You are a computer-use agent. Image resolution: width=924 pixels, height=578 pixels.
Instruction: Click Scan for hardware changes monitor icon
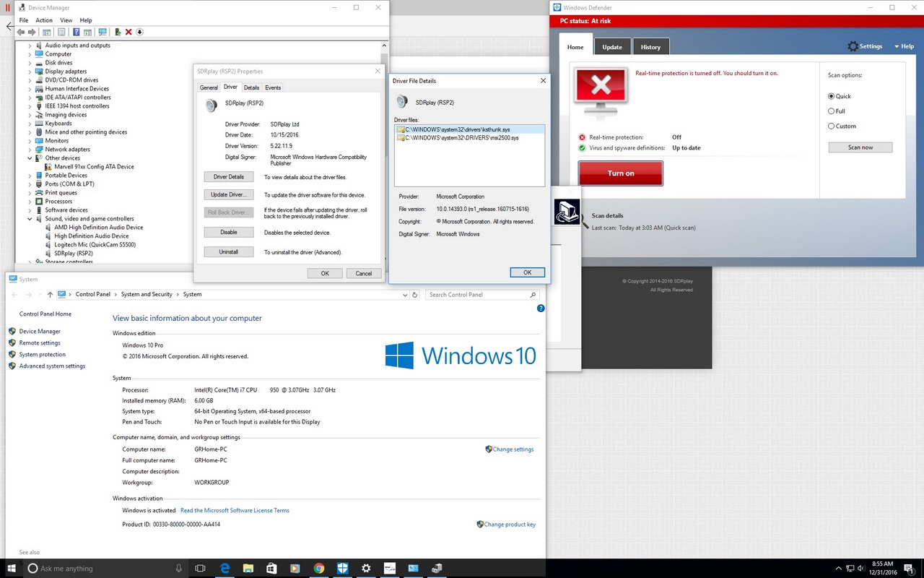tap(103, 32)
